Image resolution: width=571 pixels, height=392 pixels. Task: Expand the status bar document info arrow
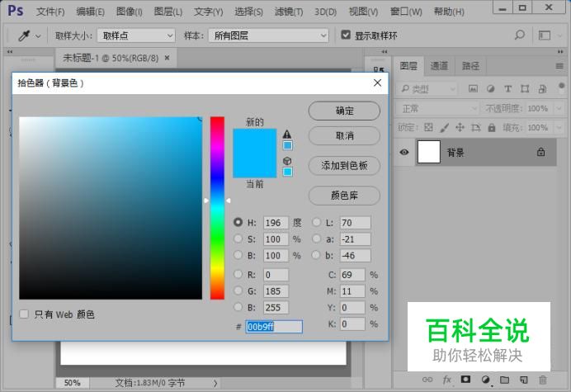tap(215, 383)
